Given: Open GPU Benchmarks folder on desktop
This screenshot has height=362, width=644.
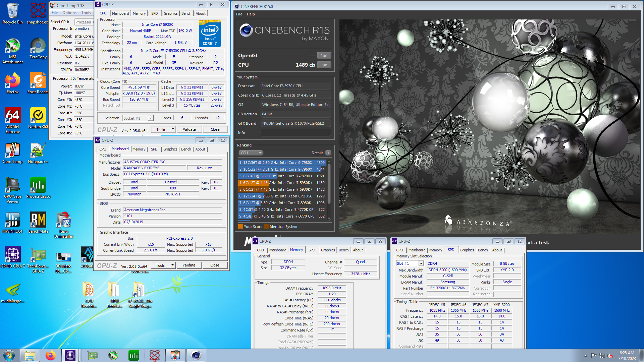Looking at the screenshot, I should point(114,295).
